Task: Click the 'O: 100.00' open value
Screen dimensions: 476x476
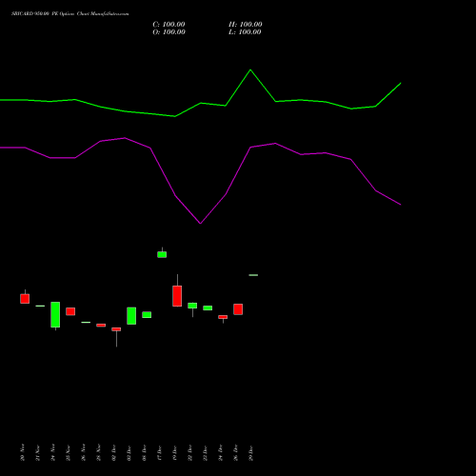Action: 169,32
